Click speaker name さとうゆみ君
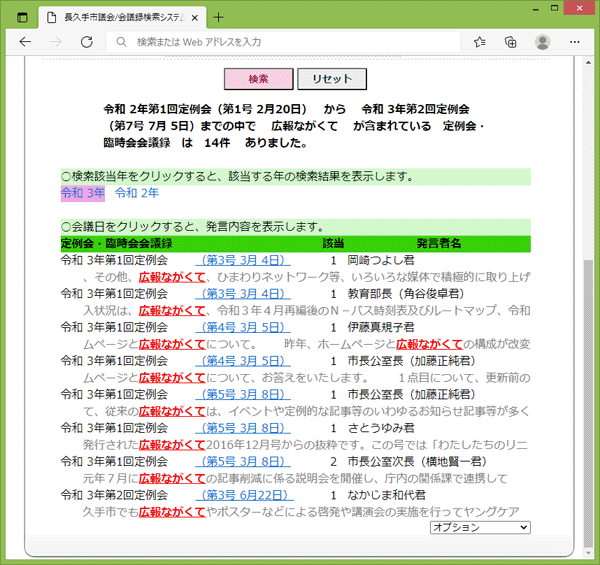This screenshot has height=565, width=600. [x=381, y=428]
